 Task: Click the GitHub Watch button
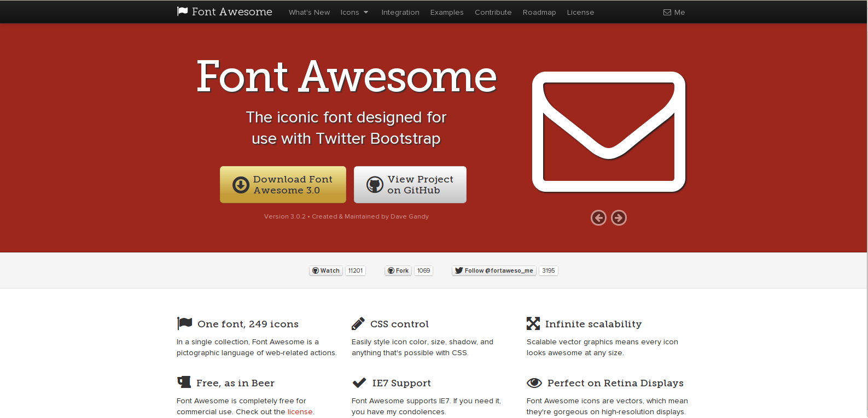[x=326, y=270]
